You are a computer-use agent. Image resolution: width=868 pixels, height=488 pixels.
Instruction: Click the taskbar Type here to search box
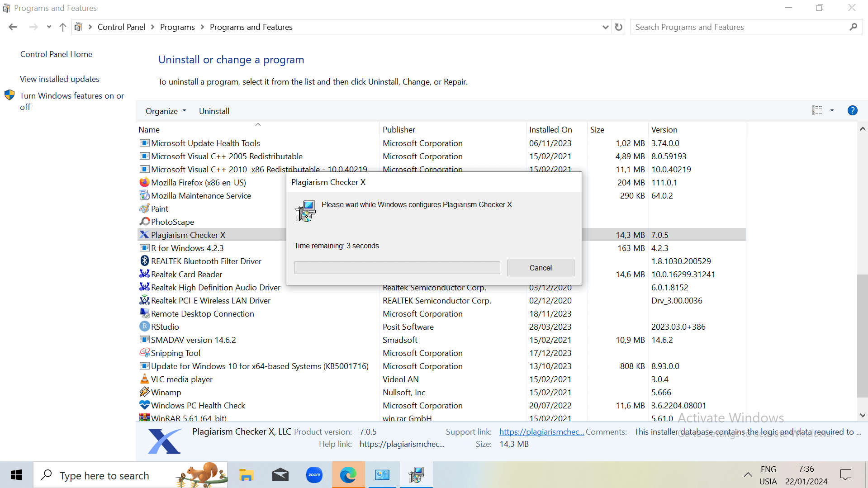[130, 475]
